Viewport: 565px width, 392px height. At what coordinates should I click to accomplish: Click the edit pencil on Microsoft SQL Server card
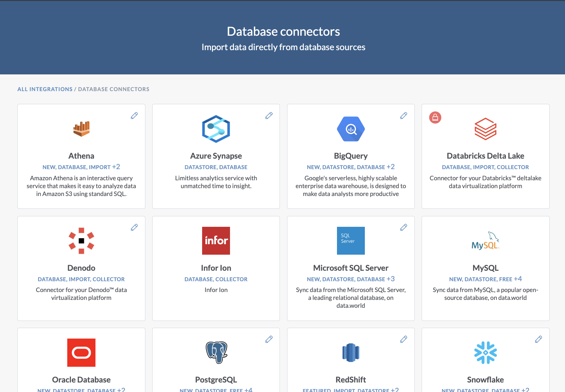[x=404, y=227]
